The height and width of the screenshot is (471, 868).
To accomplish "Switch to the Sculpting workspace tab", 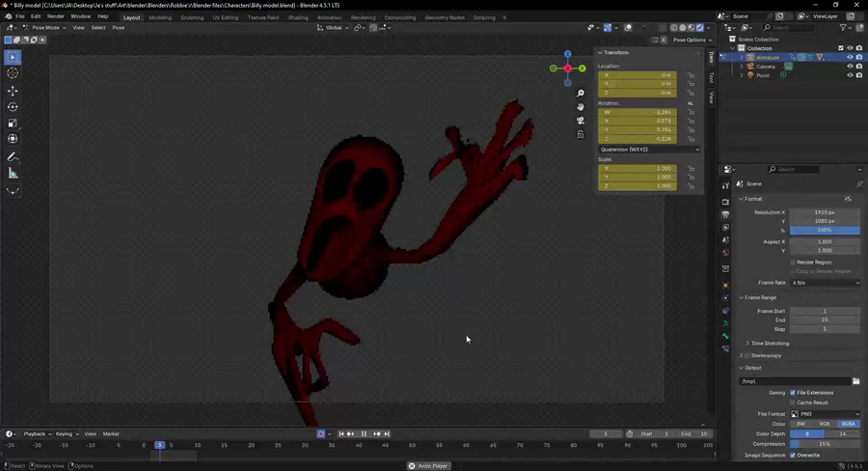I will coord(192,17).
